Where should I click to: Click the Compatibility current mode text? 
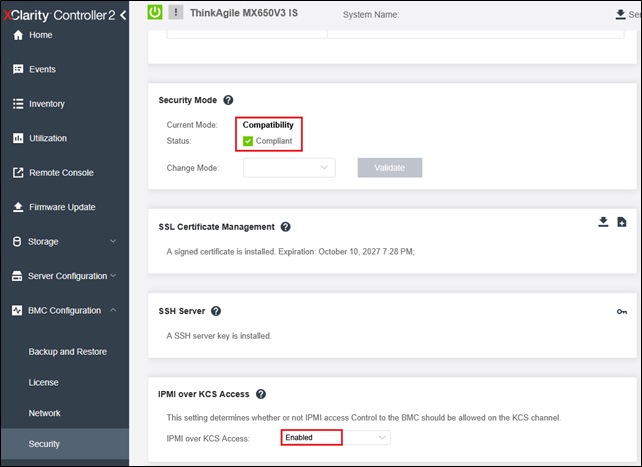click(x=268, y=125)
